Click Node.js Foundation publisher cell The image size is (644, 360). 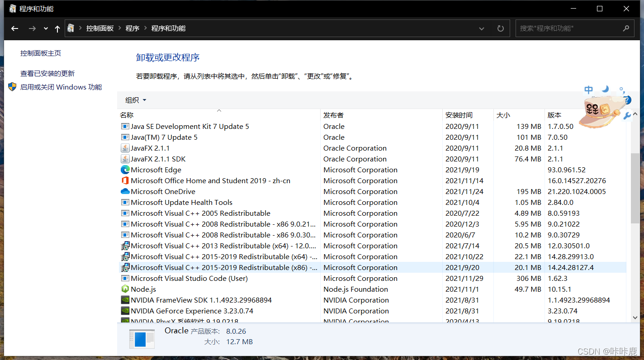click(x=355, y=289)
